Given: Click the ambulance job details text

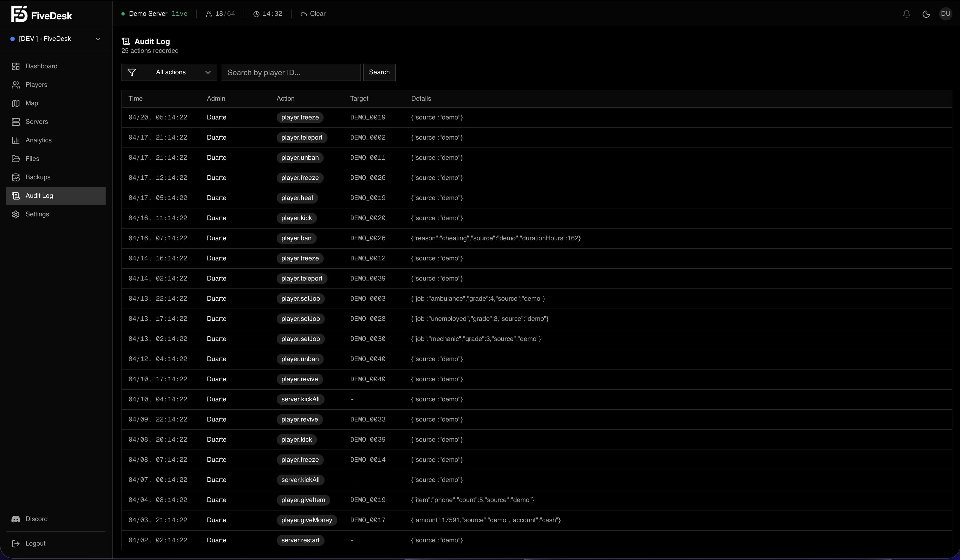Looking at the screenshot, I should [x=478, y=299].
